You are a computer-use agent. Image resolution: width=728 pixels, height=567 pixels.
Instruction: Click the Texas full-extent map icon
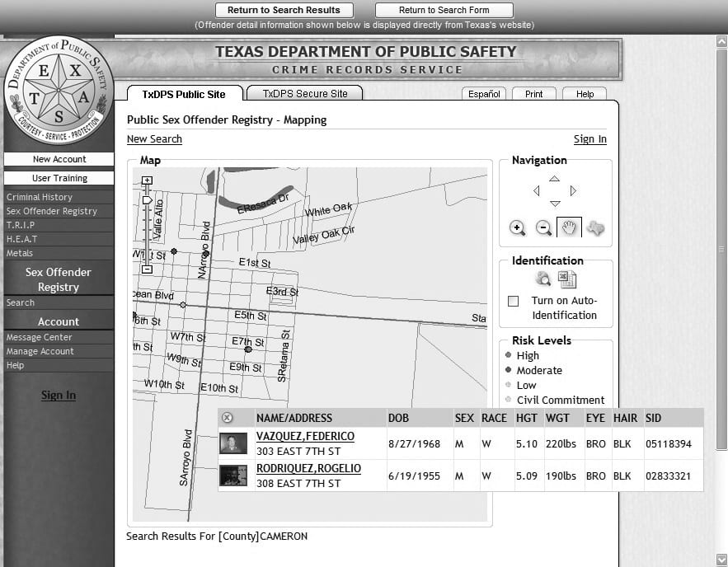[595, 227]
